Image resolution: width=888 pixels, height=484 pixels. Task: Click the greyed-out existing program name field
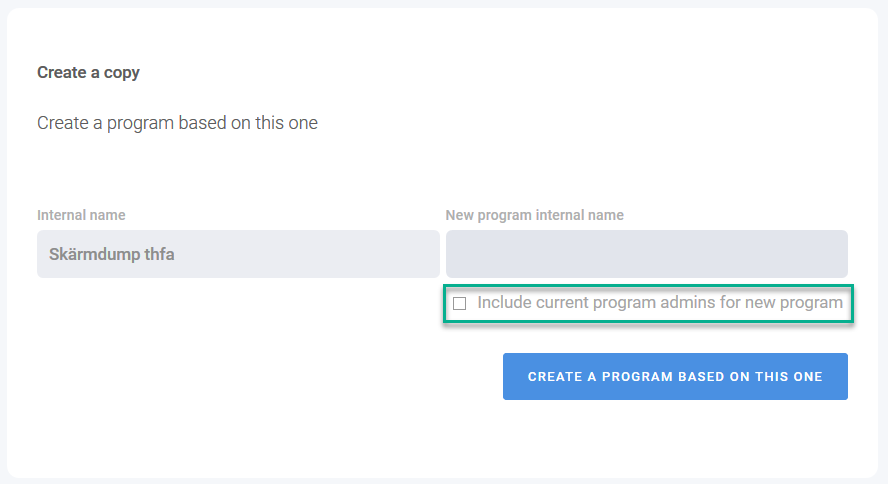[x=238, y=254]
